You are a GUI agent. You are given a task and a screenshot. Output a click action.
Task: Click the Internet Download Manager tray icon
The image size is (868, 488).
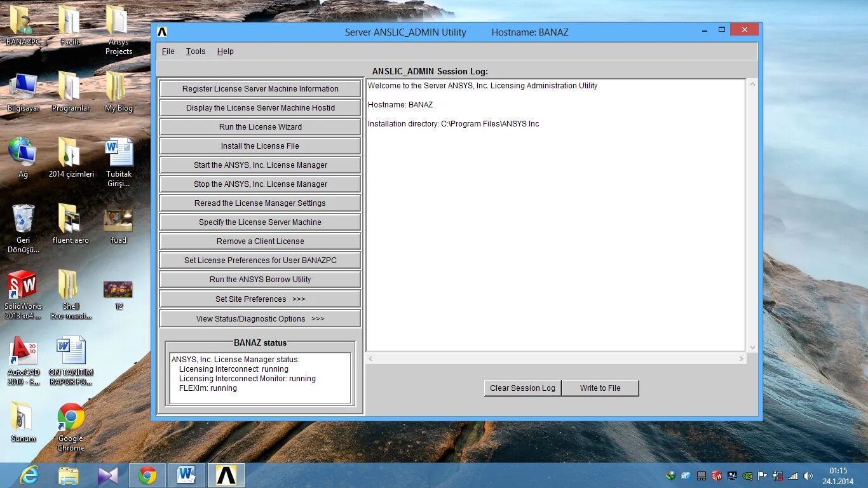tap(671, 475)
